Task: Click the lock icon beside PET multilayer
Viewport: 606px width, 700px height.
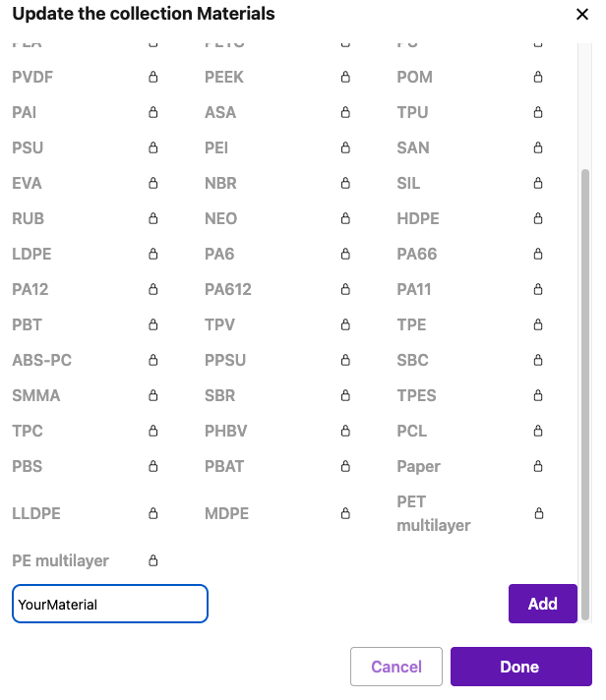Action: click(538, 513)
